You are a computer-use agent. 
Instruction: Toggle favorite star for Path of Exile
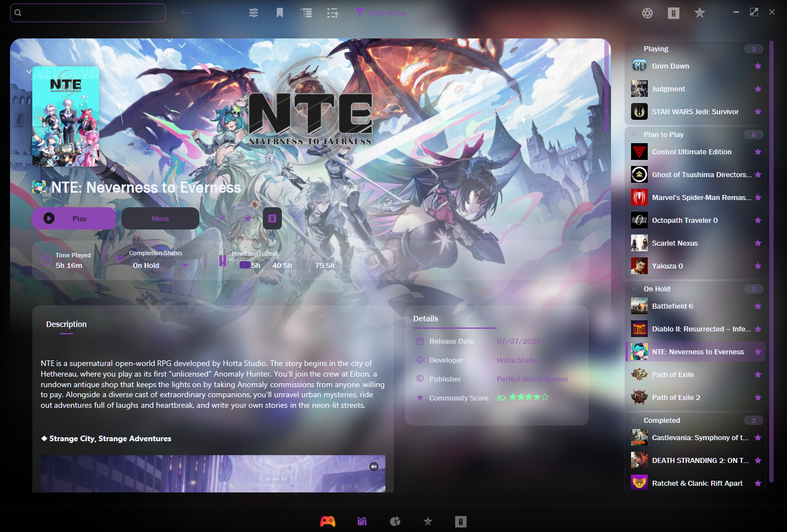(x=757, y=374)
